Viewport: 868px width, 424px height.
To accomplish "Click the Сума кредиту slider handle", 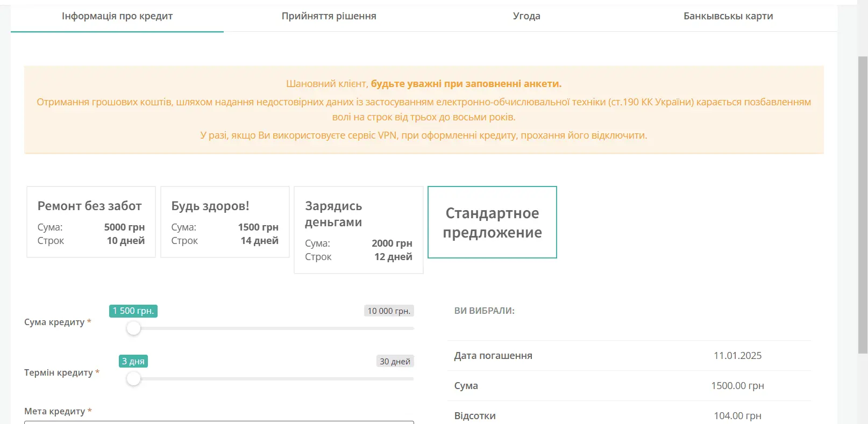I will click(133, 328).
